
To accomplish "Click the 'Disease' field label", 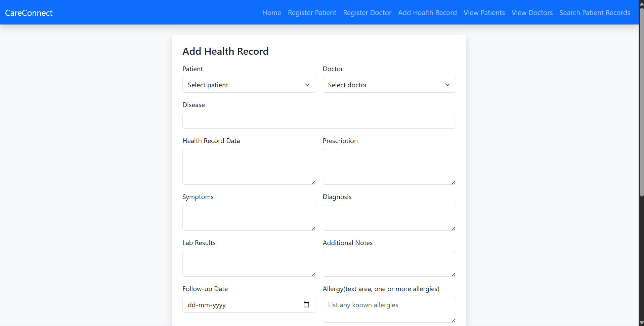I will coord(194,105).
